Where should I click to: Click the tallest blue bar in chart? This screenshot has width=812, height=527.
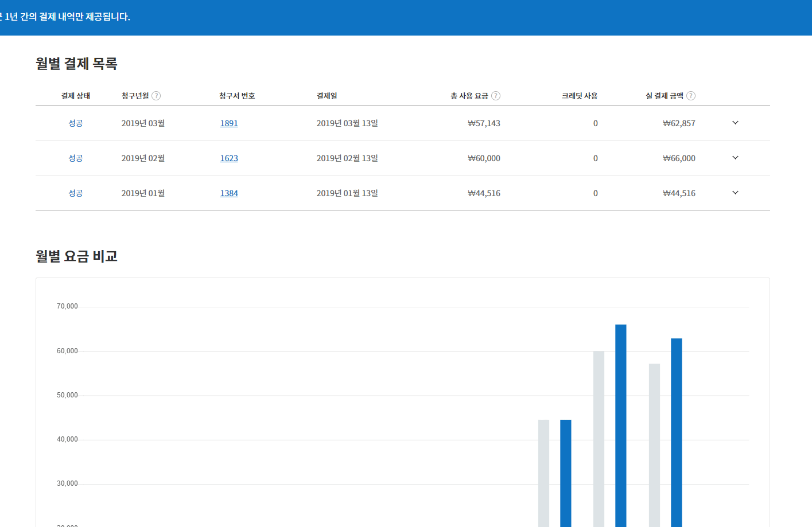(621, 425)
